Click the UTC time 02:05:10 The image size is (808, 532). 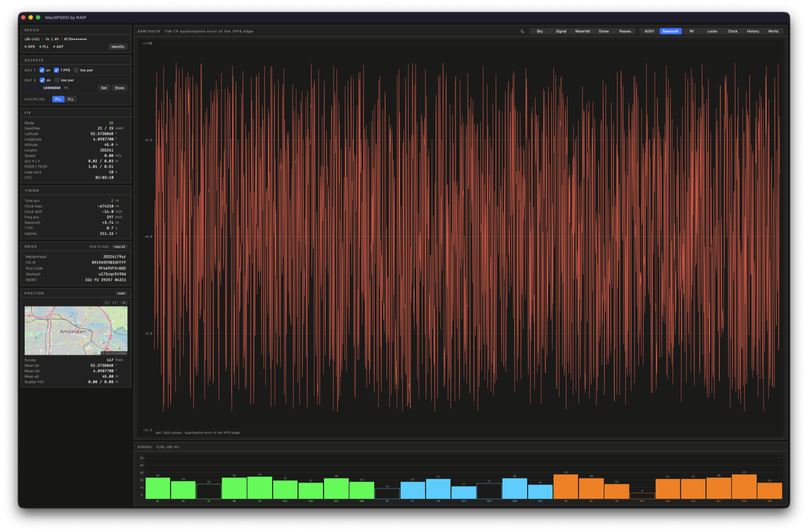(x=105, y=178)
